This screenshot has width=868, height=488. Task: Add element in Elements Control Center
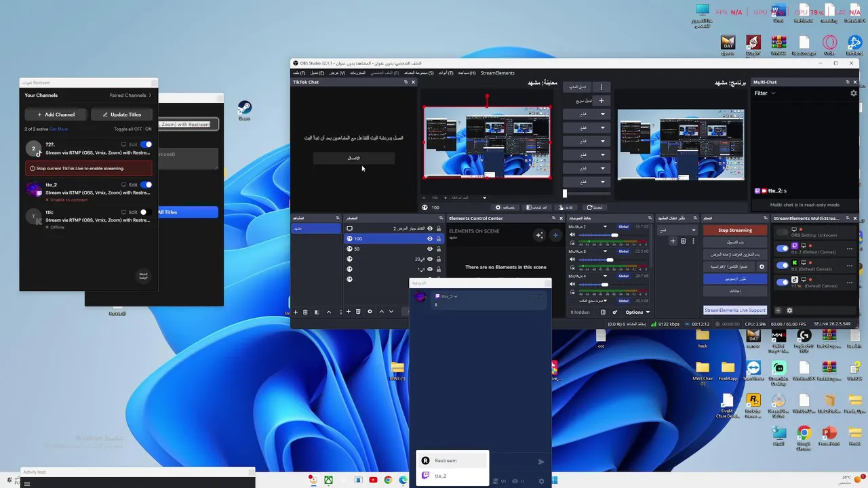555,235
